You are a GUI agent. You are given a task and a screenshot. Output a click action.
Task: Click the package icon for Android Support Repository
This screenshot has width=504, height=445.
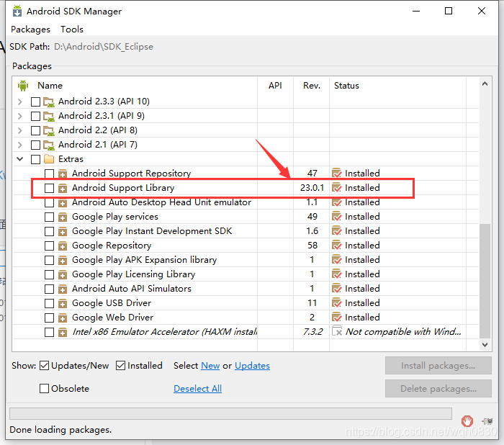(x=63, y=174)
